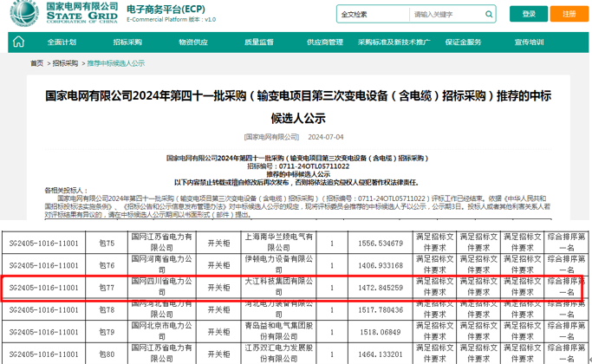The width and height of the screenshot is (592, 364).
Task: Navigate to 宣传培训 section
Action: point(529,42)
